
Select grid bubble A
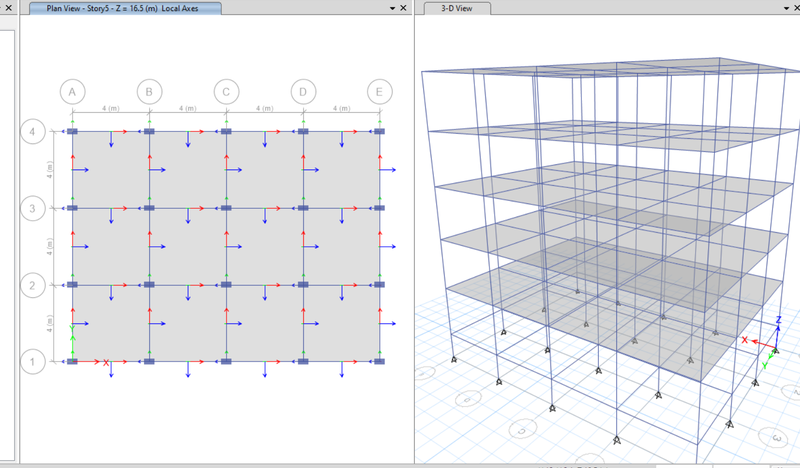[72, 92]
